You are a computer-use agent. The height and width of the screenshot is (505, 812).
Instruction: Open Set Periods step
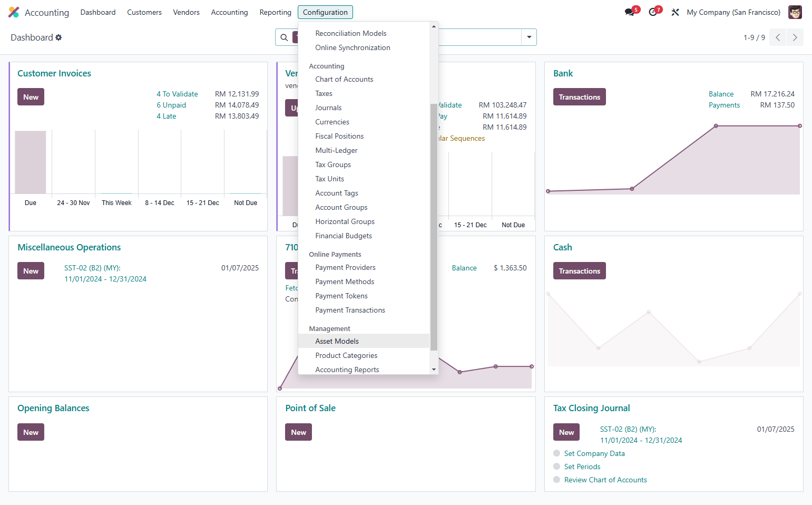(582, 467)
